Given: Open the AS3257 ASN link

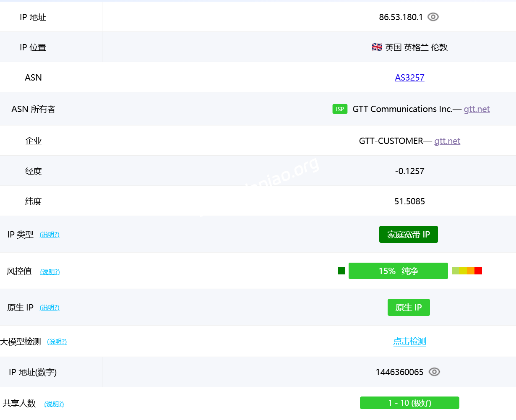Looking at the screenshot, I should pos(409,78).
